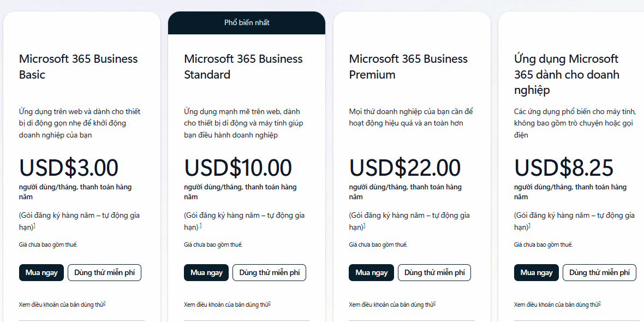Click Mua ngay for Business Standard
Image resolution: width=644 pixels, height=322 pixels.
coord(206,272)
